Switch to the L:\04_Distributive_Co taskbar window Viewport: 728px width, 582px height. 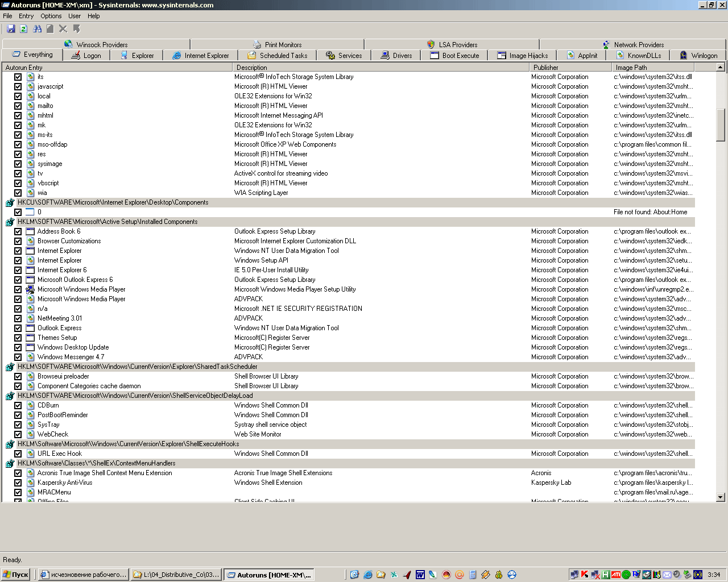tap(176, 575)
